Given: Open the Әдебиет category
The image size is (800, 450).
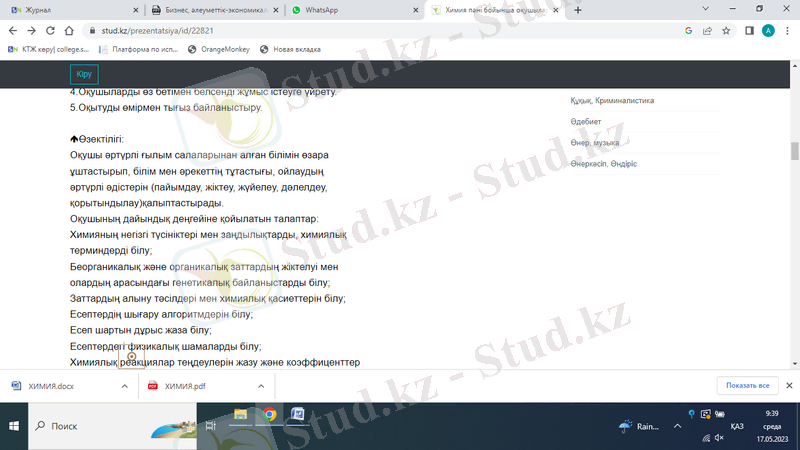Looking at the screenshot, I should (586, 121).
